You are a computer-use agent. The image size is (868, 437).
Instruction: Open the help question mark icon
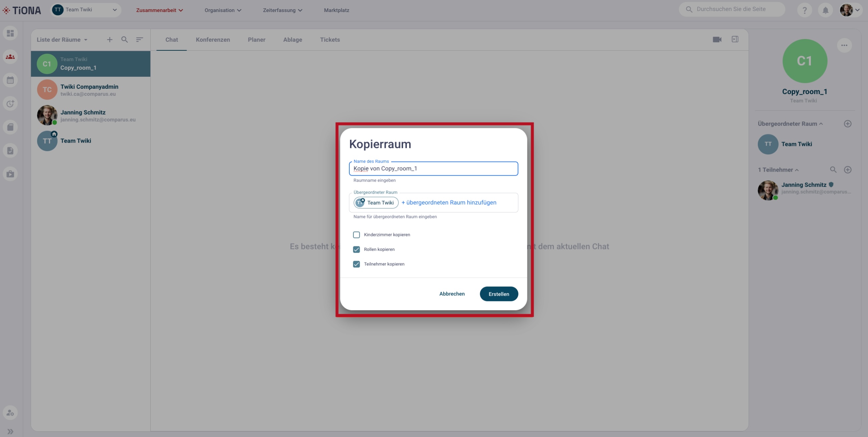point(805,10)
